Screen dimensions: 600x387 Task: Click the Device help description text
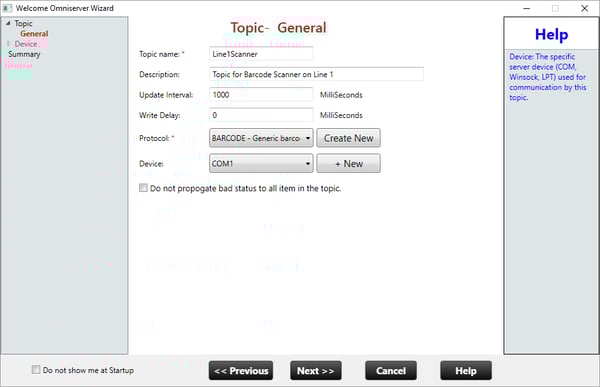(x=547, y=77)
